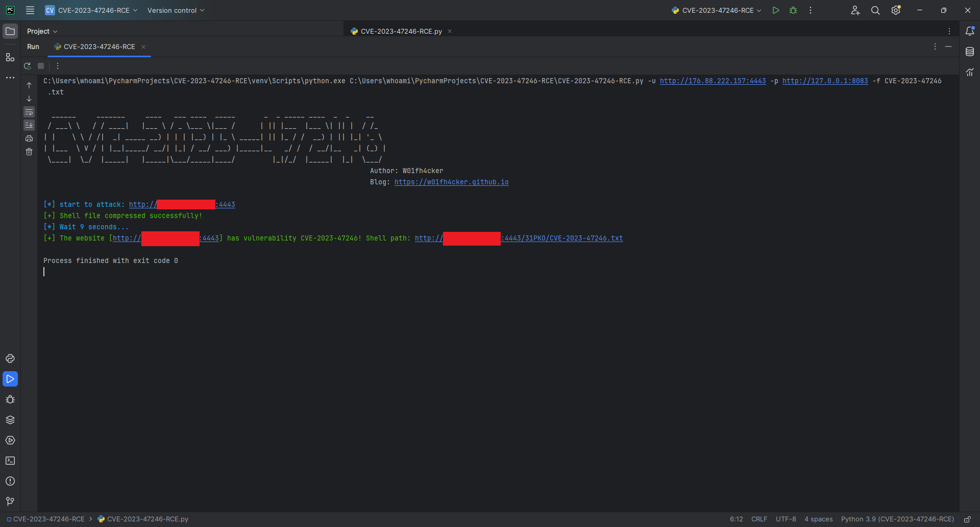Screen dimensions: 980x527
Task: Click the 'Shell file compressed successfully!' line
Action: tap(123, 215)
